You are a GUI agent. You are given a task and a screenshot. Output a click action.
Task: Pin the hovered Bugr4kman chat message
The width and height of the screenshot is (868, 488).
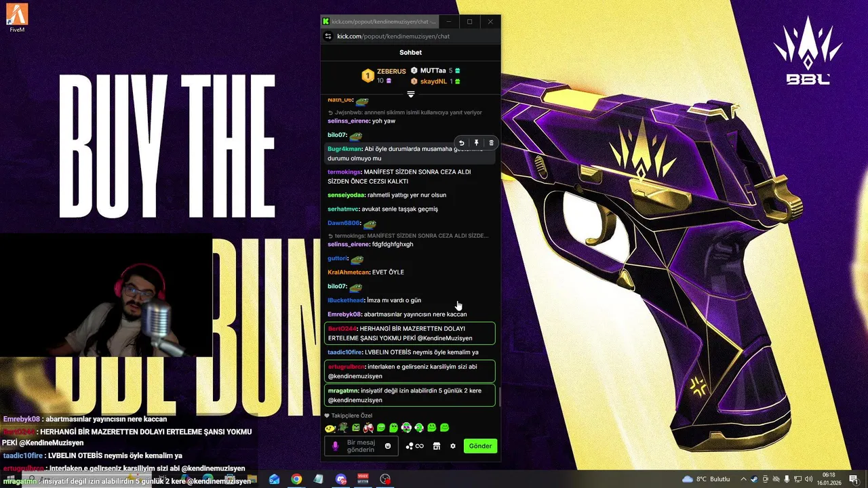476,143
